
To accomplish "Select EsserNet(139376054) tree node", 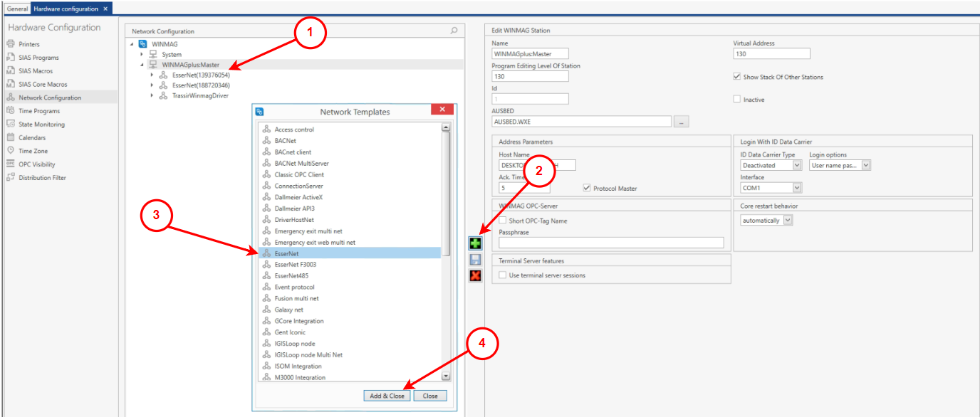I will click(x=200, y=75).
